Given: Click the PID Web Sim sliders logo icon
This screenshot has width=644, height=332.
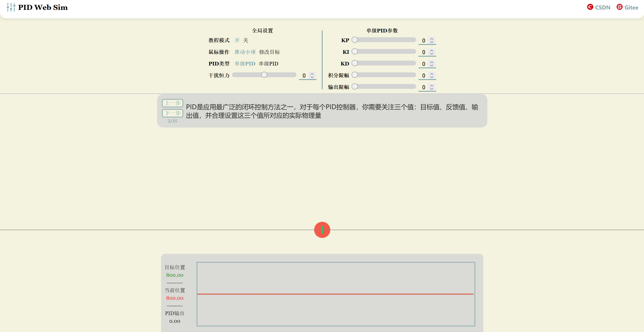Looking at the screenshot, I should pyautogui.click(x=11, y=7).
